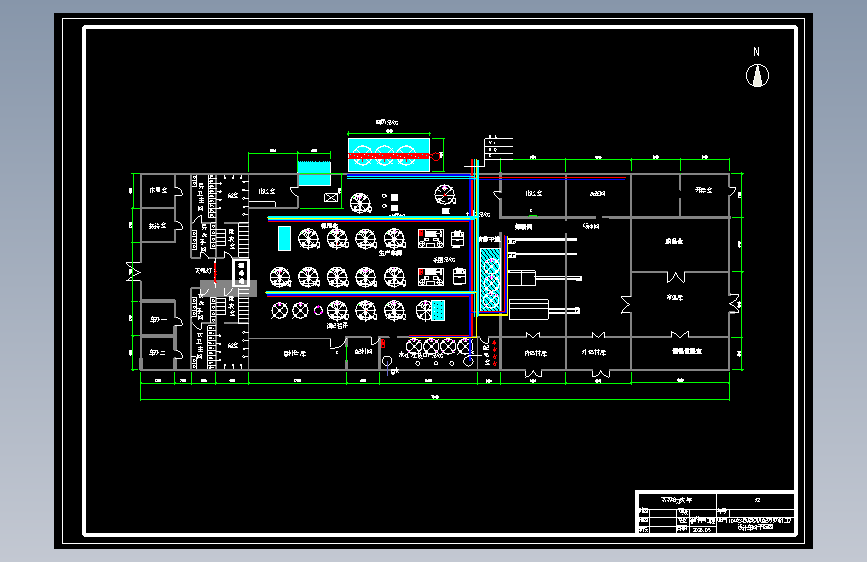Select the solid cyan vertical rectangle in the production hall
This screenshot has height=562, width=867.
pos(284,238)
